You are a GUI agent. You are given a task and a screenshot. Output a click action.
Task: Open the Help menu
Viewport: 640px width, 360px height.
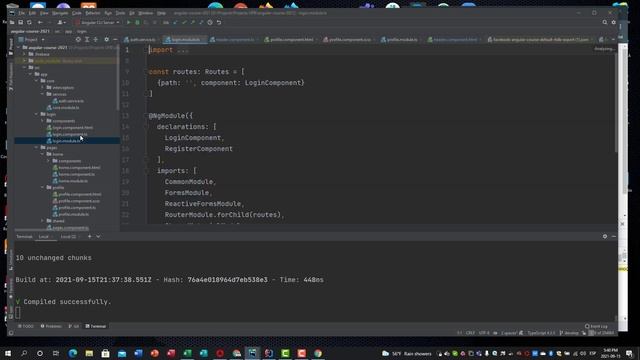click(x=161, y=13)
